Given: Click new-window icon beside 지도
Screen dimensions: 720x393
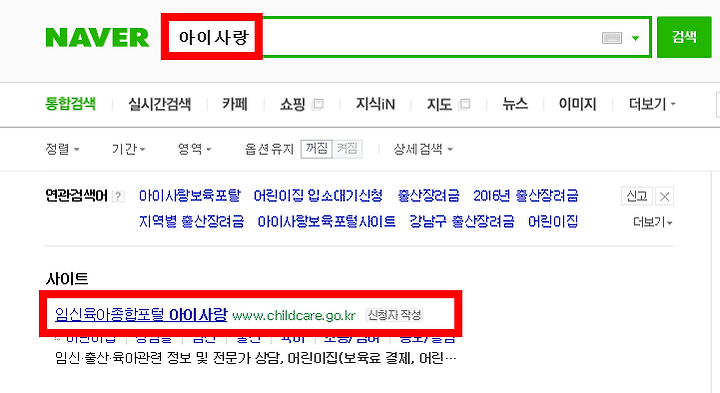Looking at the screenshot, I should [x=465, y=104].
